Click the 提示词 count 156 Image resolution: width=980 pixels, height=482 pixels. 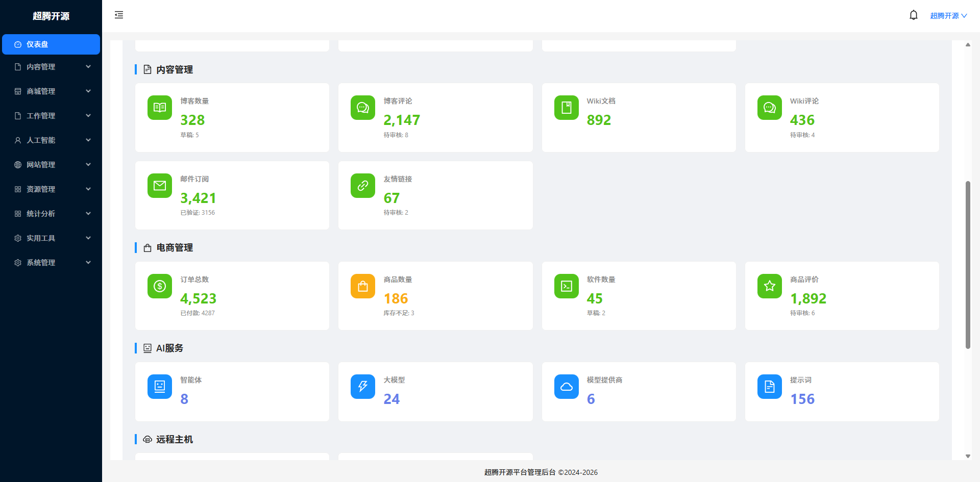(802, 399)
